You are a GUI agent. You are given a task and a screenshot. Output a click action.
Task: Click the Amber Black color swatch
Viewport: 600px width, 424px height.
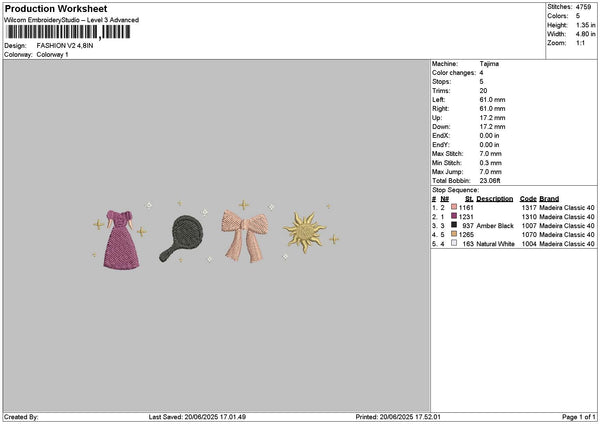point(454,226)
